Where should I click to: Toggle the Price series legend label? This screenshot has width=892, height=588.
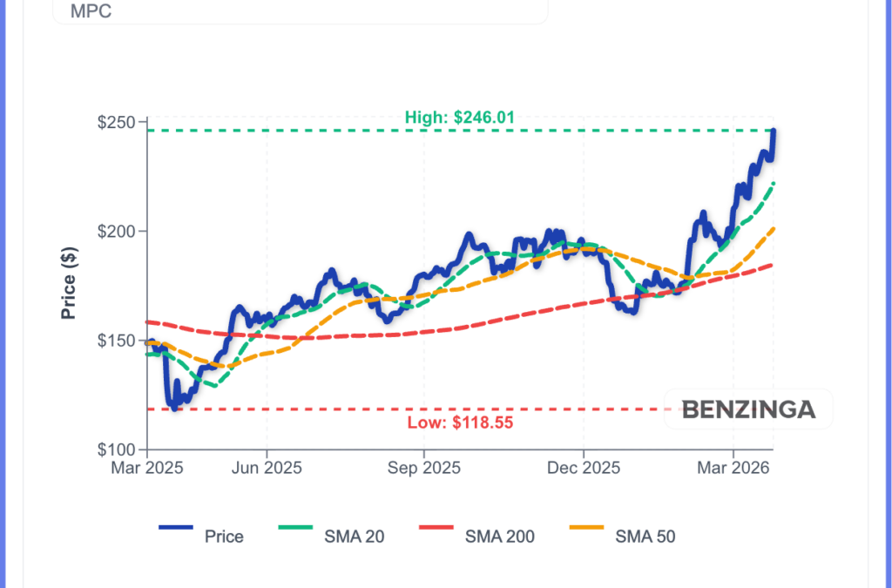coord(224,537)
